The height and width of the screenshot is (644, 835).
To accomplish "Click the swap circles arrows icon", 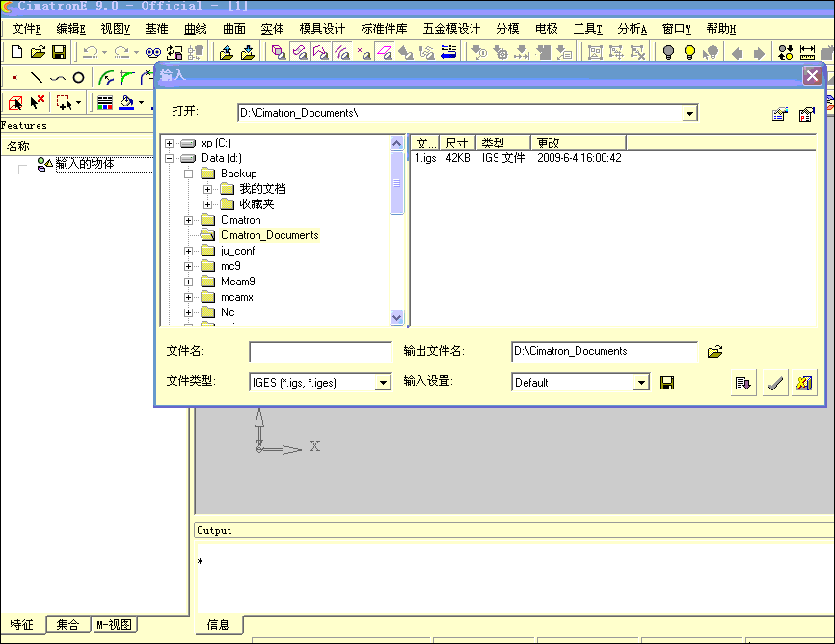I will pyautogui.click(x=786, y=52).
